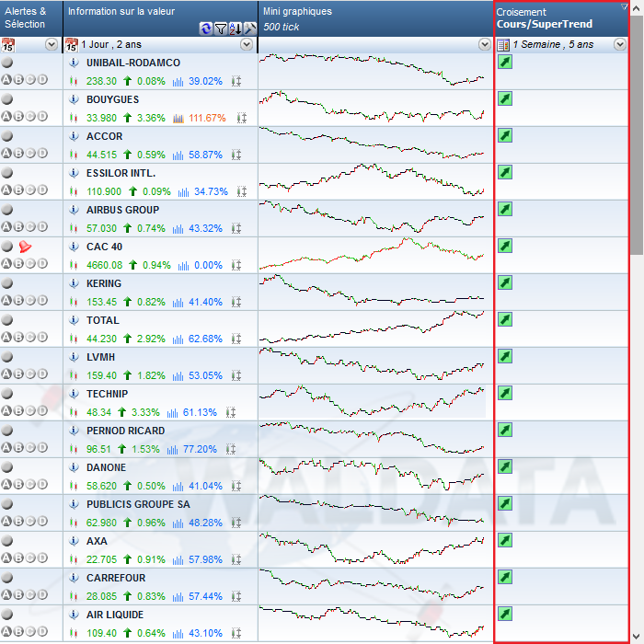Screen dimensions: 644x644
Task: Click the up-arrow trend icon for PERNOD RICARD
Action: pos(121,449)
